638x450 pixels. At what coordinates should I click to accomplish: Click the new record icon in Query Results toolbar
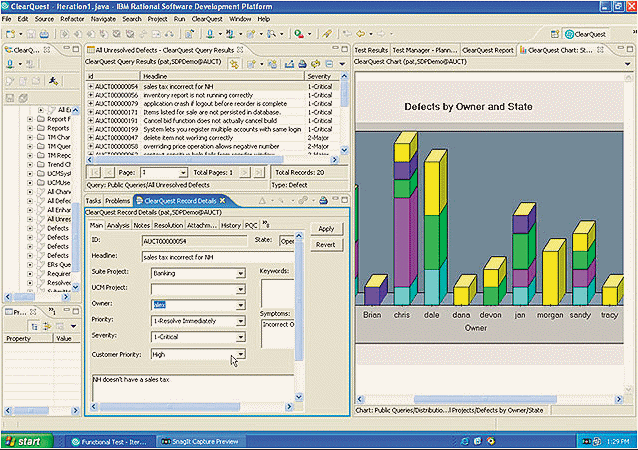251,64
